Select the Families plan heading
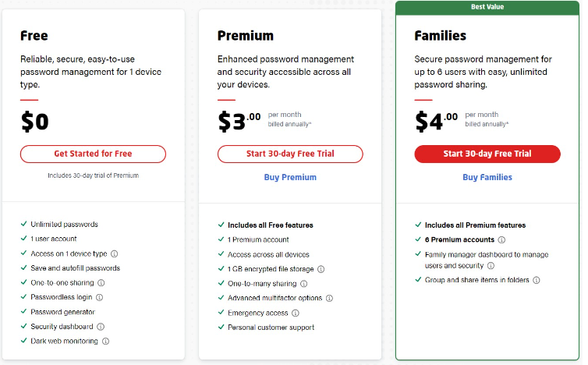Screen dimensions: 588x365 441,36
